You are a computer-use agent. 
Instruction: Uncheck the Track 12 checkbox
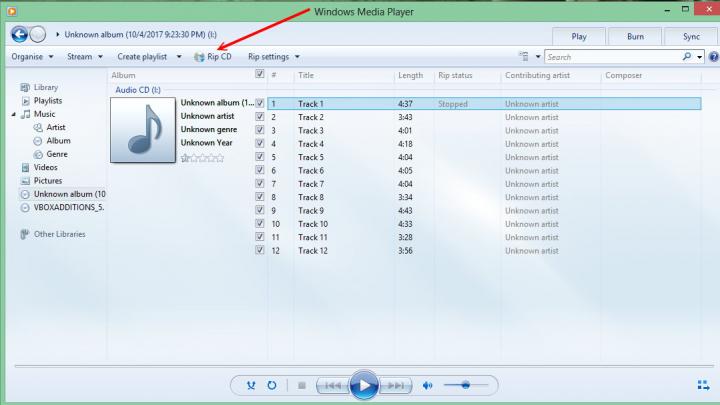[259, 250]
